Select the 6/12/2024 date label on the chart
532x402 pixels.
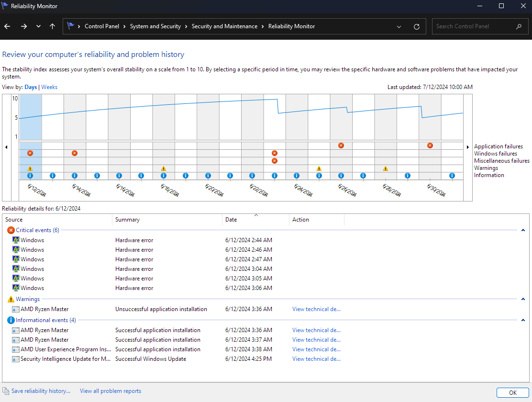(x=37, y=190)
